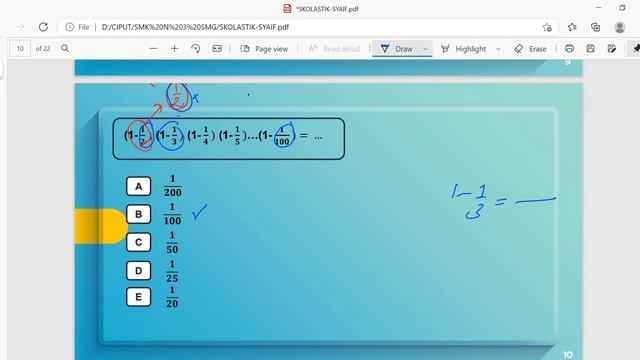
Task: Pin the PDF toolbar
Action: click(x=636, y=49)
